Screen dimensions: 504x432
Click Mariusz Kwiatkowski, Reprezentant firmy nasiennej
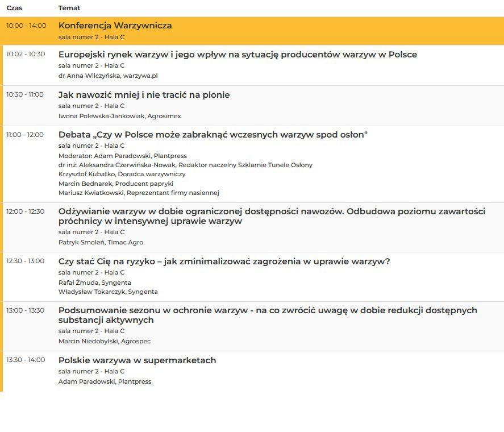[x=139, y=193]
